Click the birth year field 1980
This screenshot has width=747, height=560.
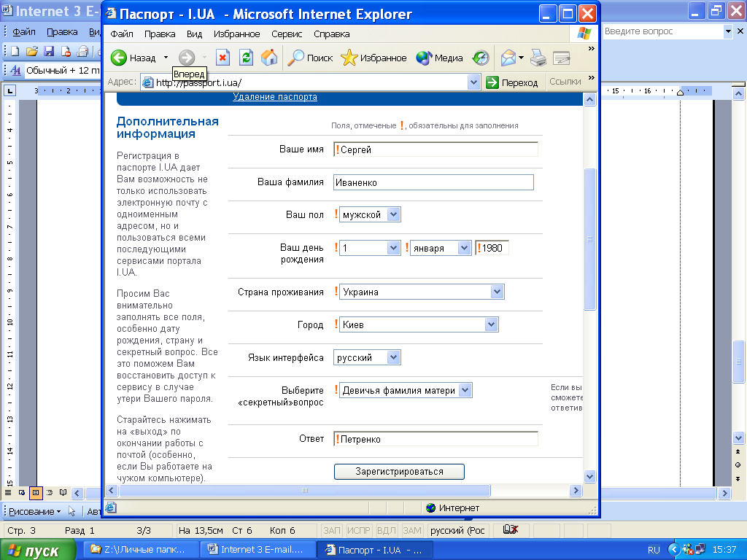pos(492,248)
